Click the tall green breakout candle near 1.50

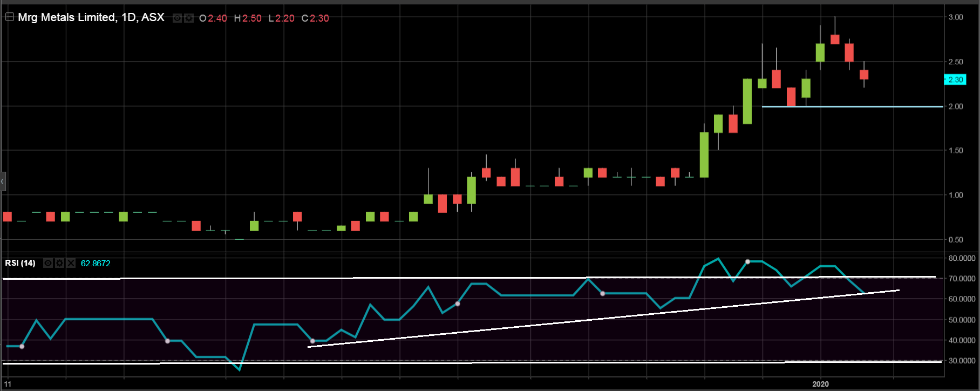[704, 154]
